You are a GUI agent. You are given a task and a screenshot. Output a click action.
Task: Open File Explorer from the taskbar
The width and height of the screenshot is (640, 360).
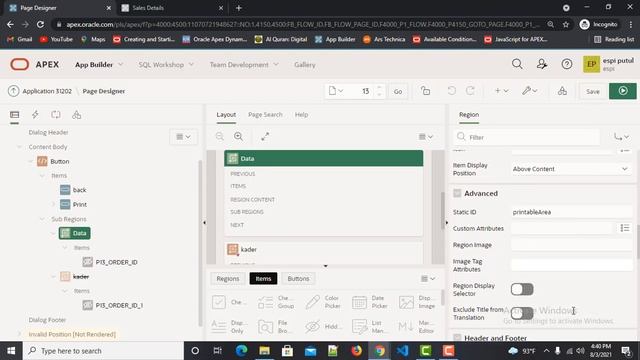click(264, 351)
